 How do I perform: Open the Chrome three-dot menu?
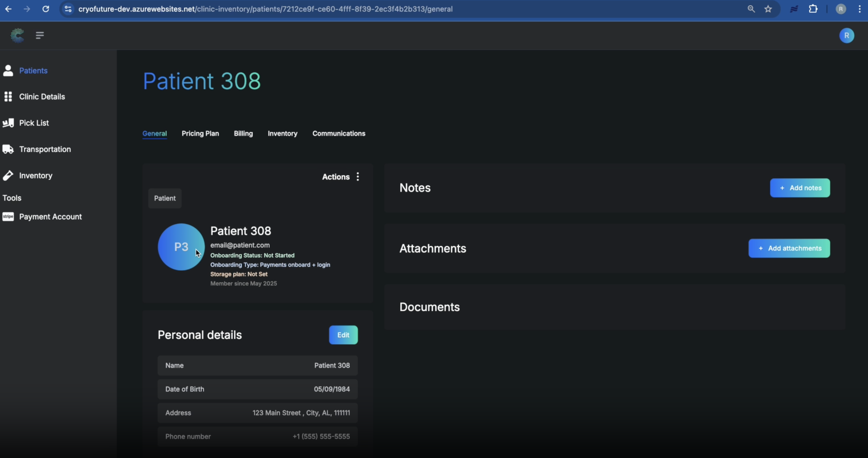860,9
